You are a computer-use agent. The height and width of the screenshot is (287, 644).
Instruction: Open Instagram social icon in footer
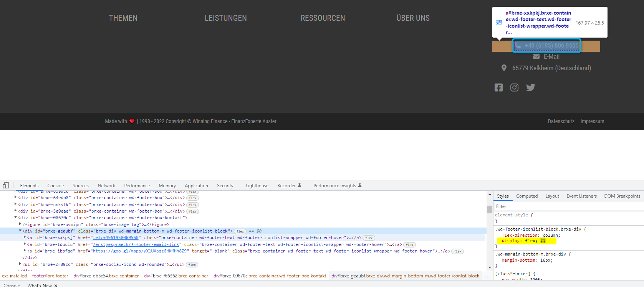click(x=514, y=87)
